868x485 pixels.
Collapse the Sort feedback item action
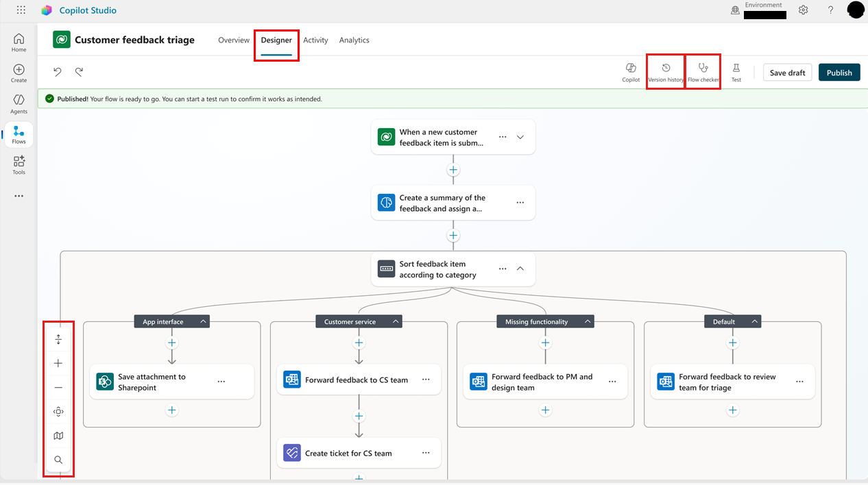click(520, 269)
